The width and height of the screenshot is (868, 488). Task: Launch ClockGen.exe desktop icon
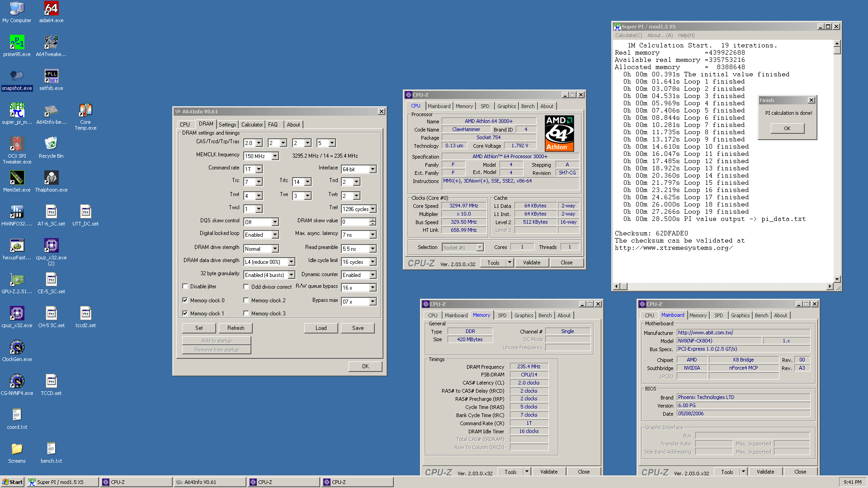pyautogui.click(x=17, y=351)
